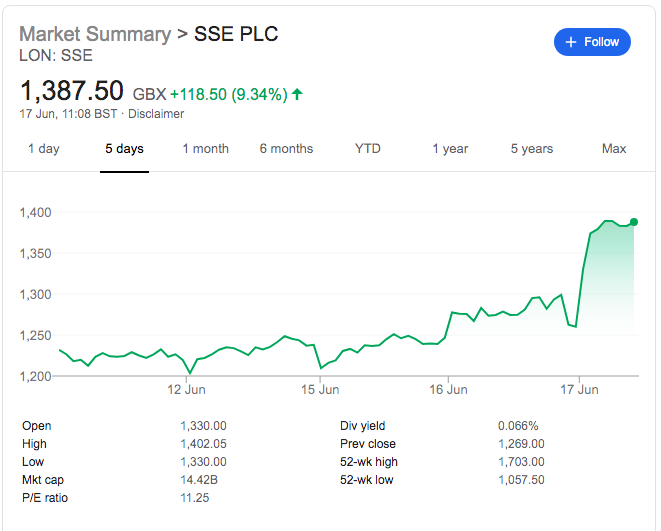
Task: Click the 17 Jun axis label
Action: point(579,389)
